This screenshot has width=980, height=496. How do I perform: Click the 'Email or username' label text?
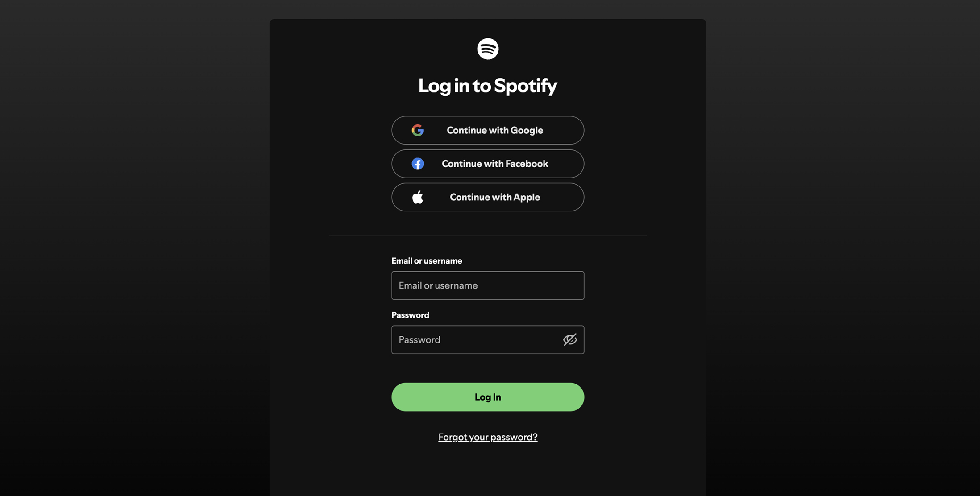427,261
